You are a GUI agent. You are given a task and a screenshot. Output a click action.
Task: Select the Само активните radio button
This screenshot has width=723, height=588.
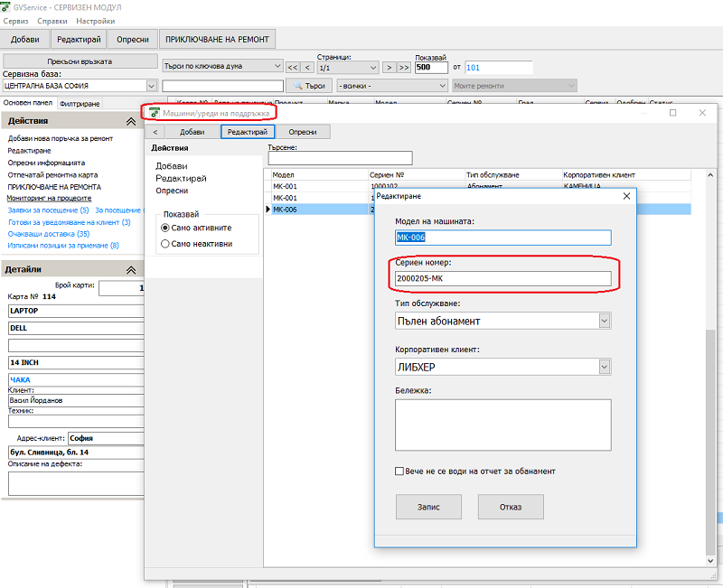point(164,228)
